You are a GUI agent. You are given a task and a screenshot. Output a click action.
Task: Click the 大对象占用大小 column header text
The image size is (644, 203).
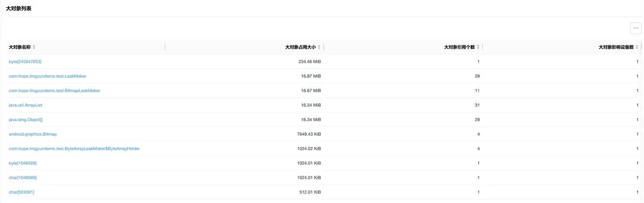pyautogui.click(x=300, y=47)
